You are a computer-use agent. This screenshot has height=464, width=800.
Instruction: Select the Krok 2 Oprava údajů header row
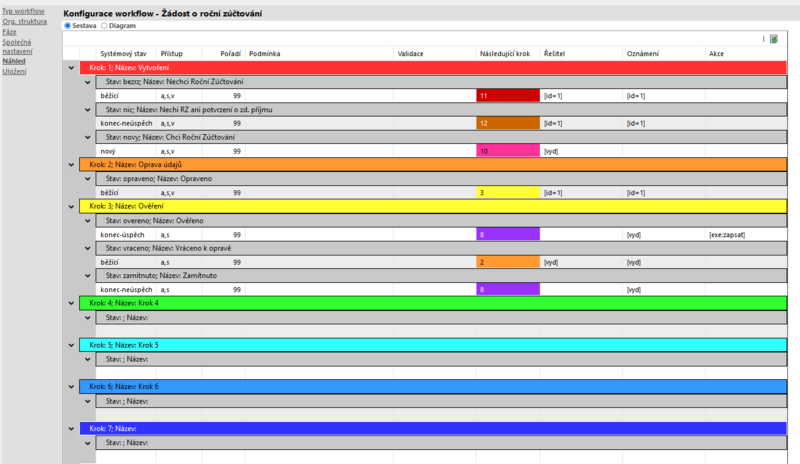433,164
